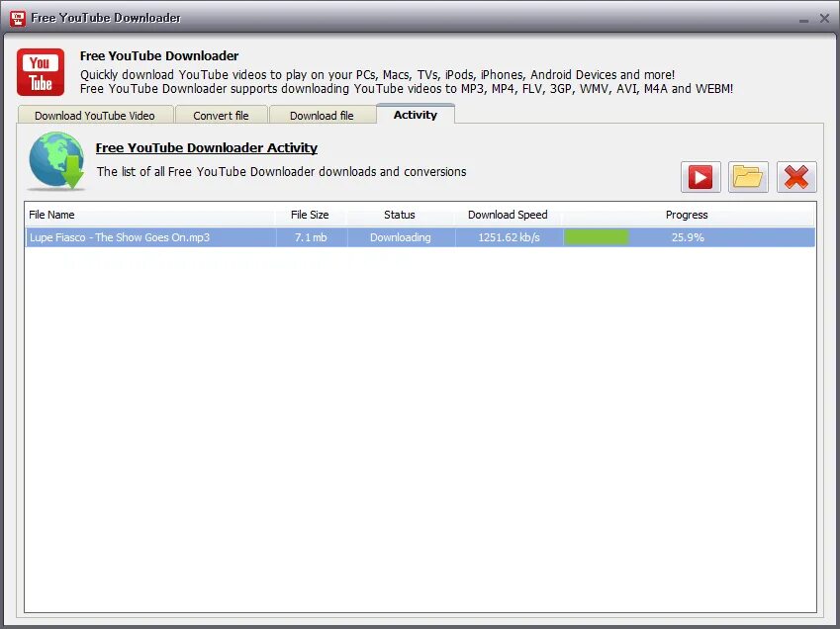
Task: Sort by File Name column header
Action: (x=150, y=215)
